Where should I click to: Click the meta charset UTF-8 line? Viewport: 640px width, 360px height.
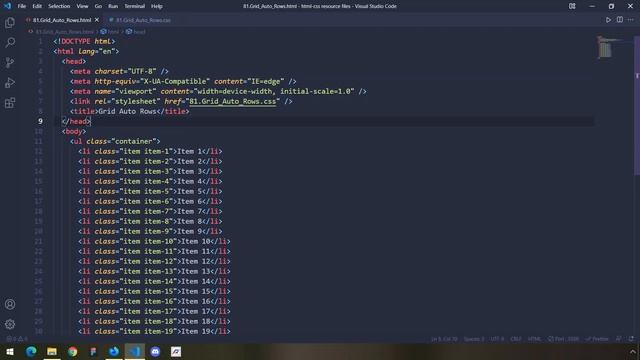[x=119, y=71]
